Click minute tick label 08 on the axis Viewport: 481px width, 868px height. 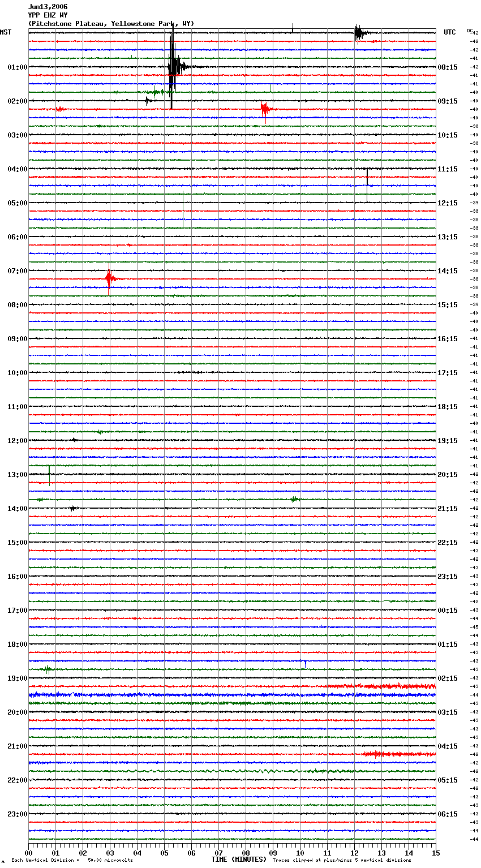pos(246,853)
